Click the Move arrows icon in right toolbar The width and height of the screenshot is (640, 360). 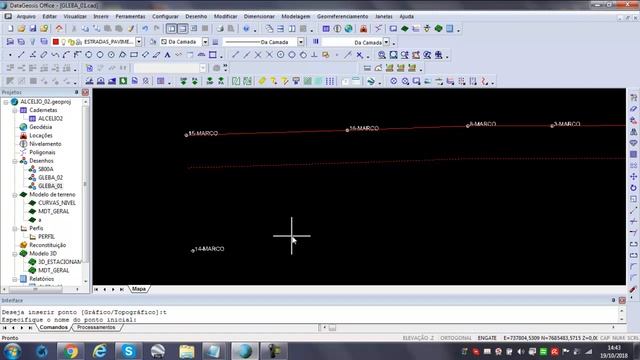(x=633, y=176)
